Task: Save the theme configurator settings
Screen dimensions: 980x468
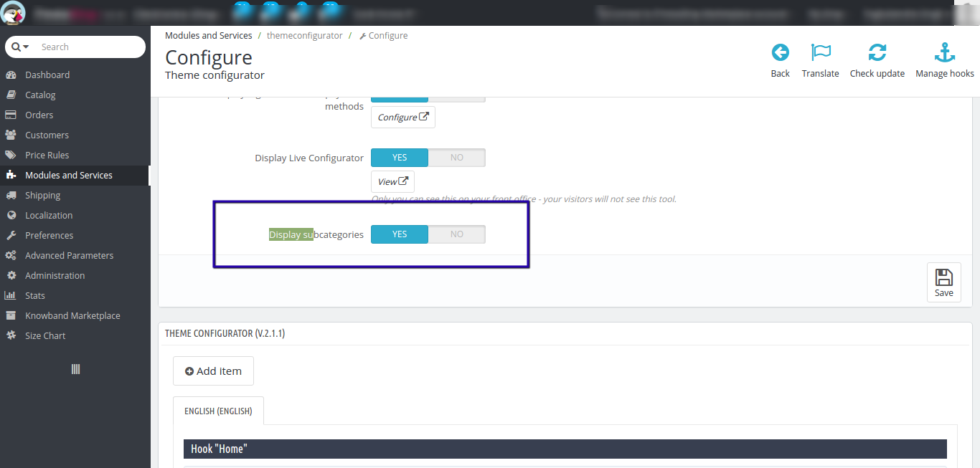Action: pos(944,282)
